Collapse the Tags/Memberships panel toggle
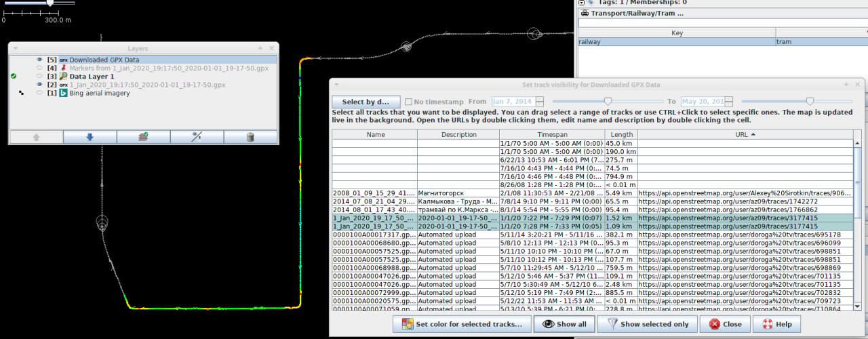 coord(581,2)
